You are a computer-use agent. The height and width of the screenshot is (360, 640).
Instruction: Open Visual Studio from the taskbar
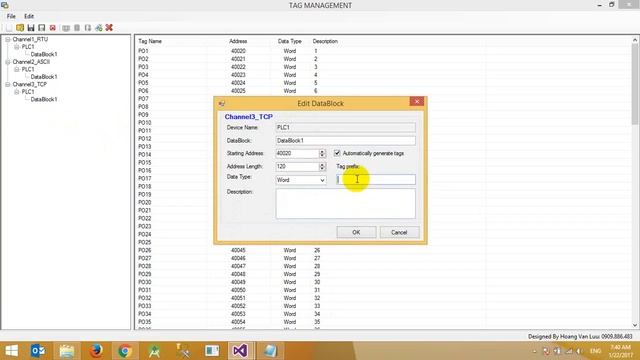(x=240, y=351)
